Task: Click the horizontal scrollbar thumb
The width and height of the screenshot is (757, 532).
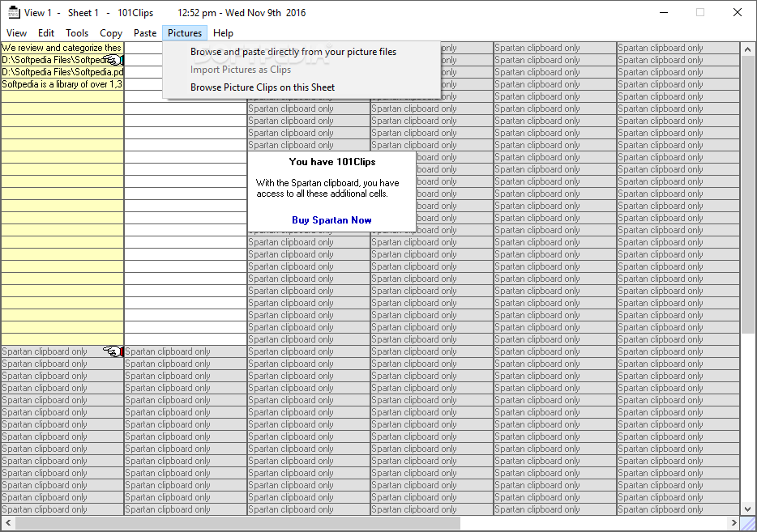Action: [x=237, y=523]
